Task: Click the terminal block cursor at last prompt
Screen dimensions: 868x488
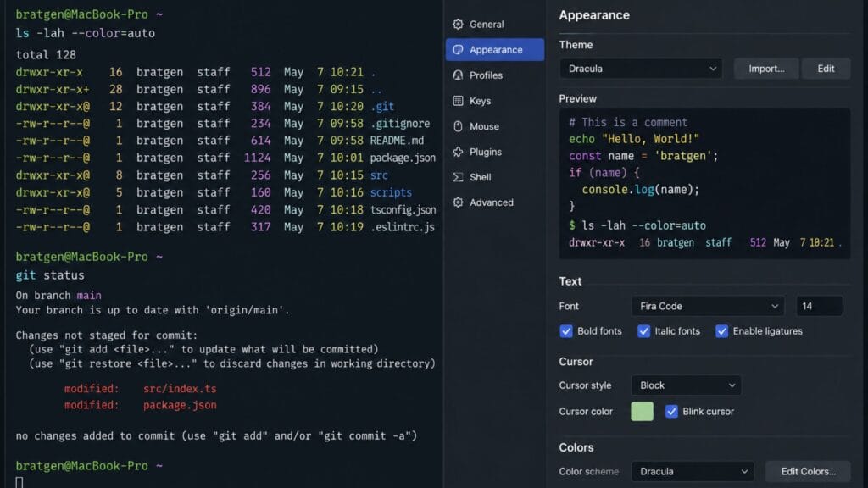Action: coord(19,482)
